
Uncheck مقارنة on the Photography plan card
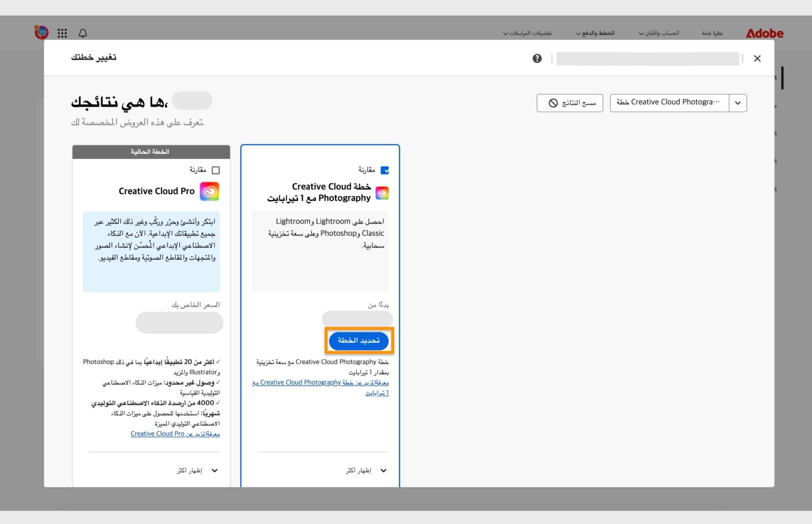[385, 170]
